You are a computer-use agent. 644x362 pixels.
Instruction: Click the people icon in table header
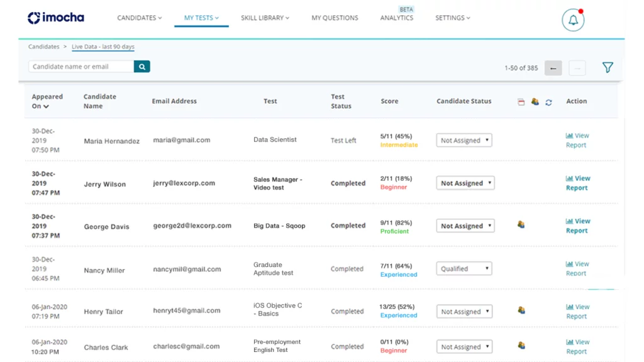[x=535, y=101]
